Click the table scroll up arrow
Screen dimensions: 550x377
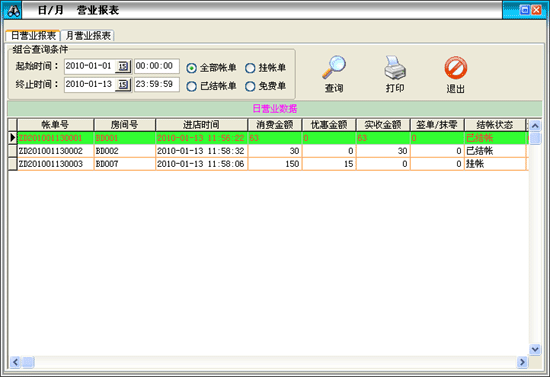click(535, 126)
